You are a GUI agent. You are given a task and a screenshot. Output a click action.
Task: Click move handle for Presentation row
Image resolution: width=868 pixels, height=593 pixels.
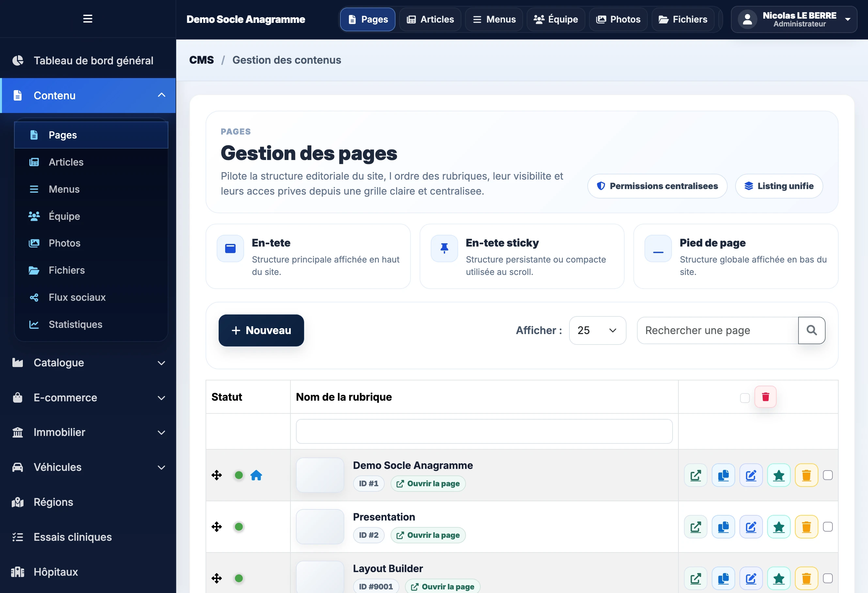point(217,527)
